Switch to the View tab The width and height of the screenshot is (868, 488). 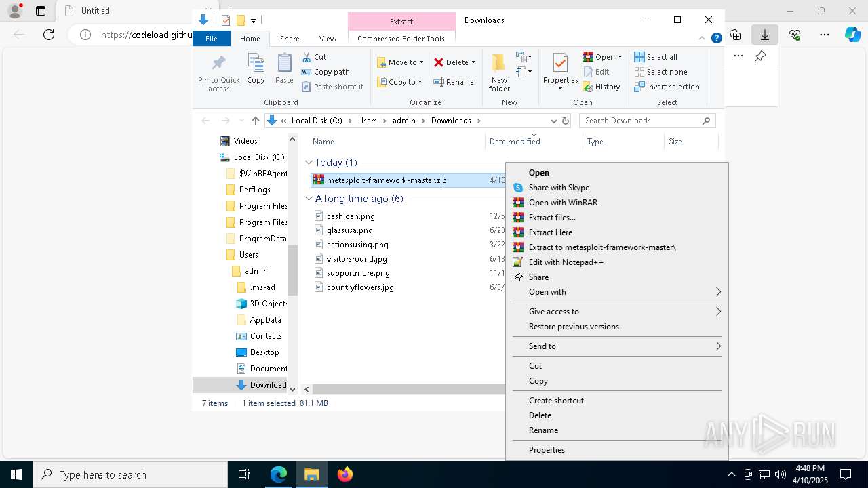point(328,39)
